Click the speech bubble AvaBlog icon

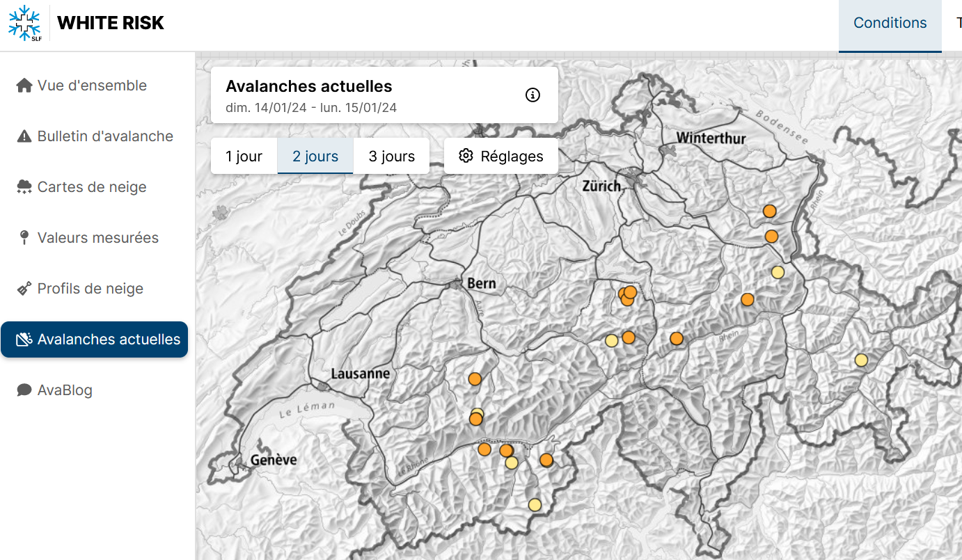(x=24, y=390)
